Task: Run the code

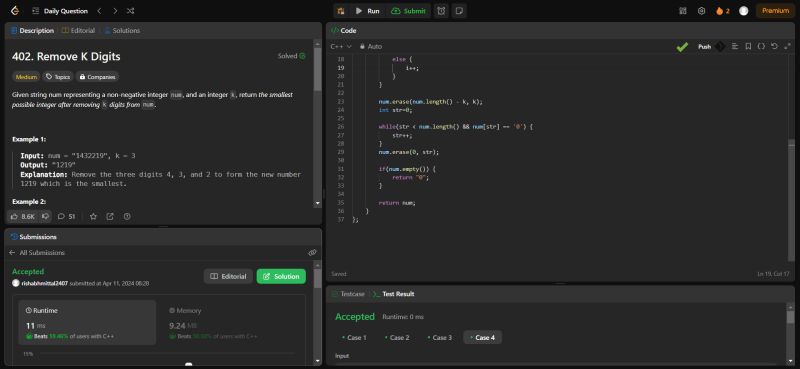Action: click(x=367, y=11)
